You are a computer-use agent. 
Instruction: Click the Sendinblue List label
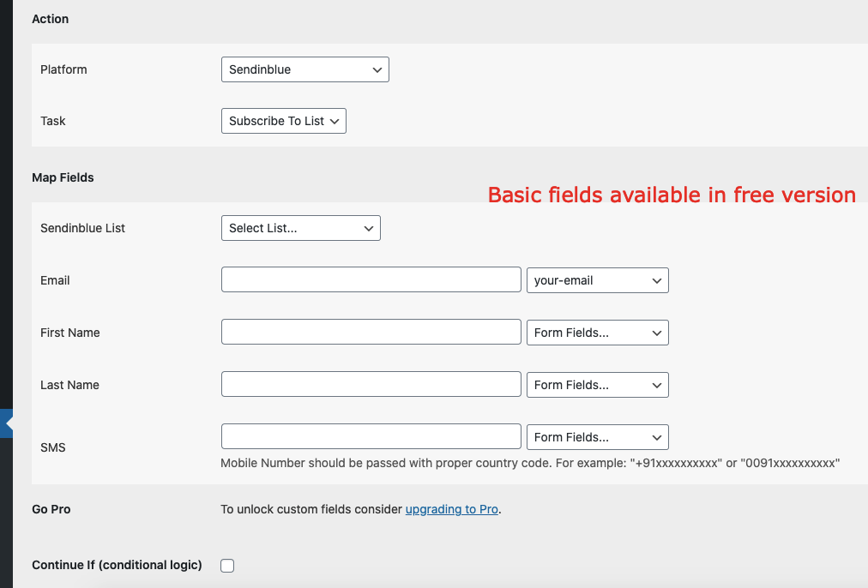point(82,229)
